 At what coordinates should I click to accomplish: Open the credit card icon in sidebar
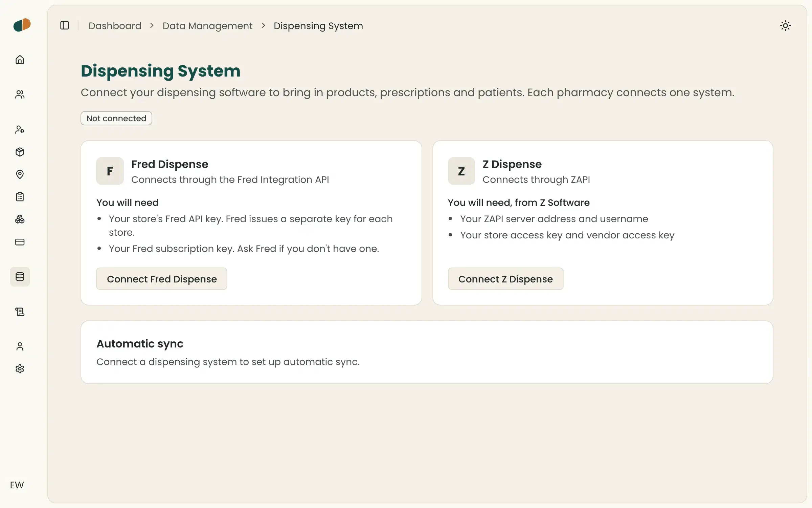(x=20, y=242)
